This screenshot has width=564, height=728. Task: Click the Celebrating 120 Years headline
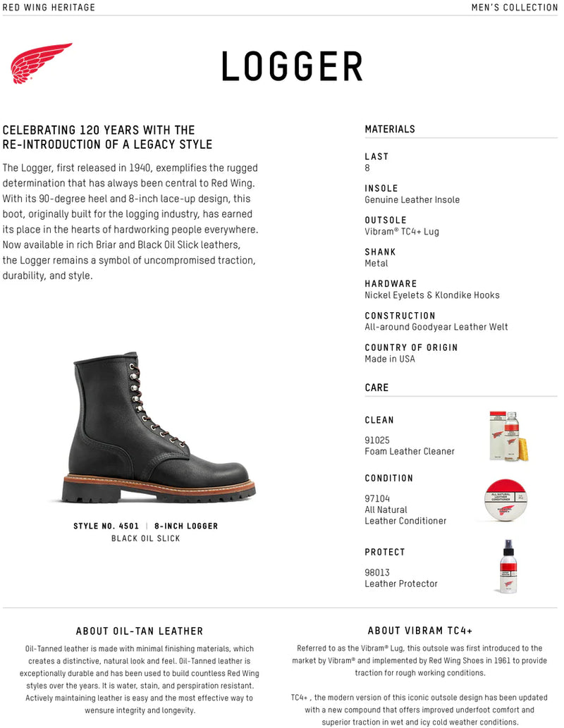click(107, 137)
